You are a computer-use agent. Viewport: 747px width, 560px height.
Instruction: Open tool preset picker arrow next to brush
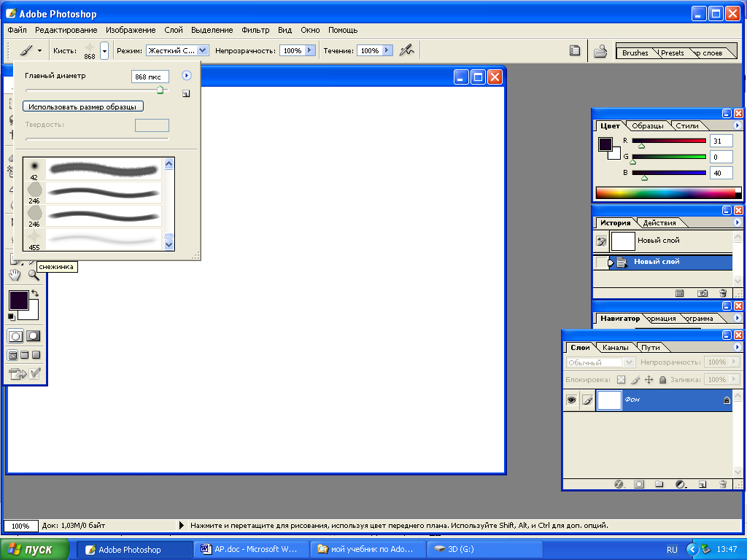39,50
